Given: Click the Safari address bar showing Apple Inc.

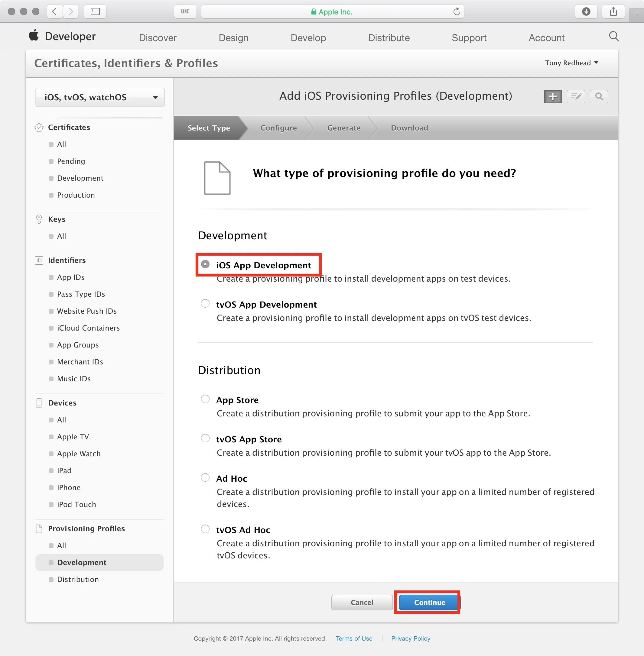Looking at the screenshot, I should point(333,11).
